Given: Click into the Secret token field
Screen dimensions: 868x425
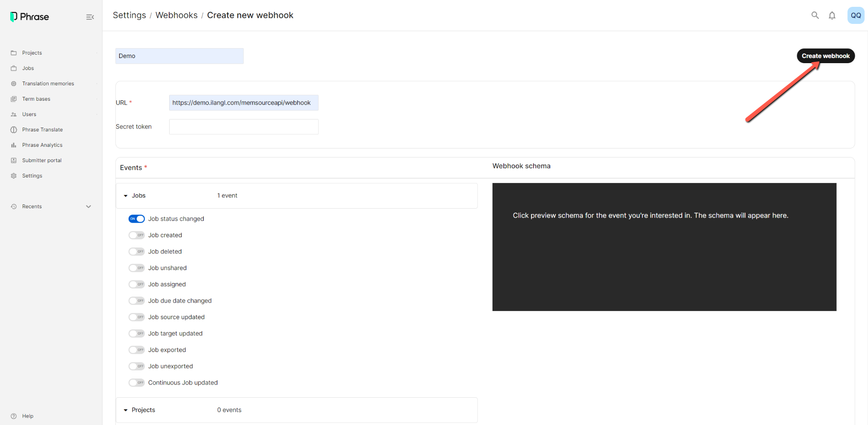Looking at the screenshot, I should click(x=243, y=127).
